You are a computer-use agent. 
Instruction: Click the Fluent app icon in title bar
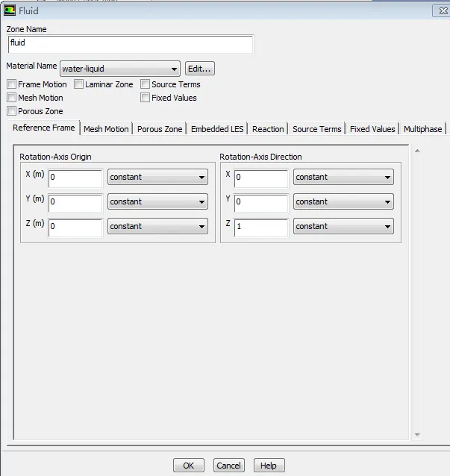pos(10,10)
